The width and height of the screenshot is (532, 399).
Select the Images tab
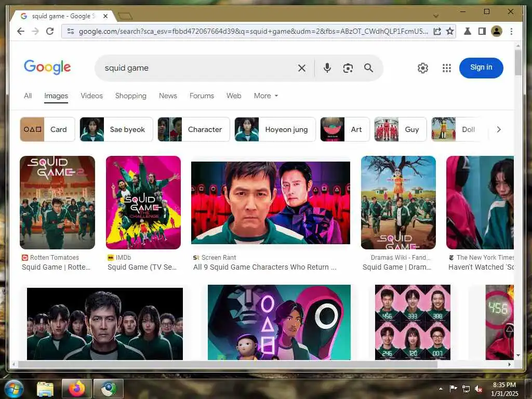click(56, 96)
